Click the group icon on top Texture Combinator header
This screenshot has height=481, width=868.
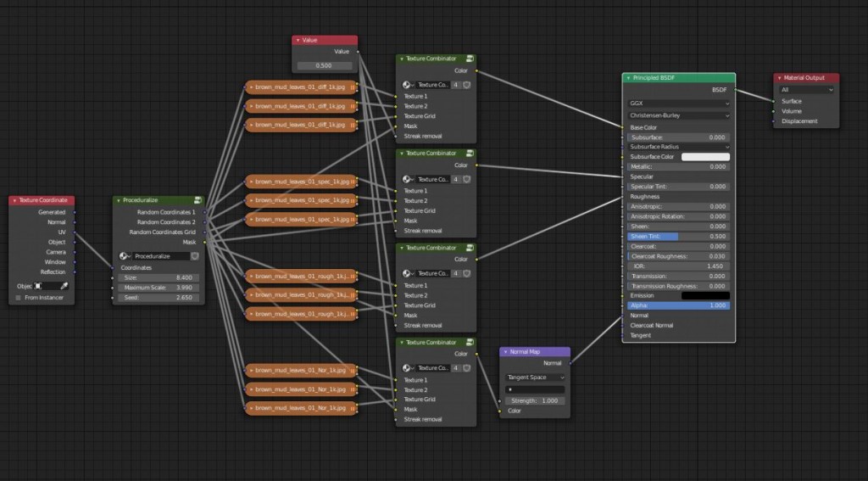470,59
